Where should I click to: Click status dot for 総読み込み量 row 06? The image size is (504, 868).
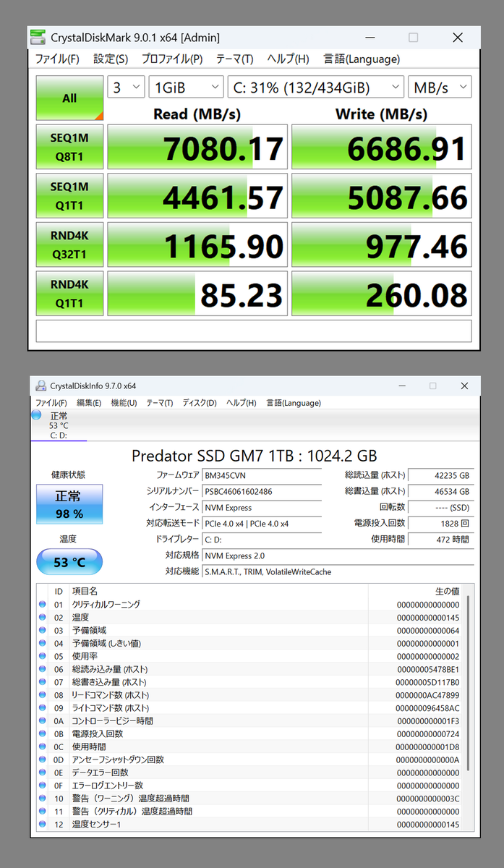point(41,669)
